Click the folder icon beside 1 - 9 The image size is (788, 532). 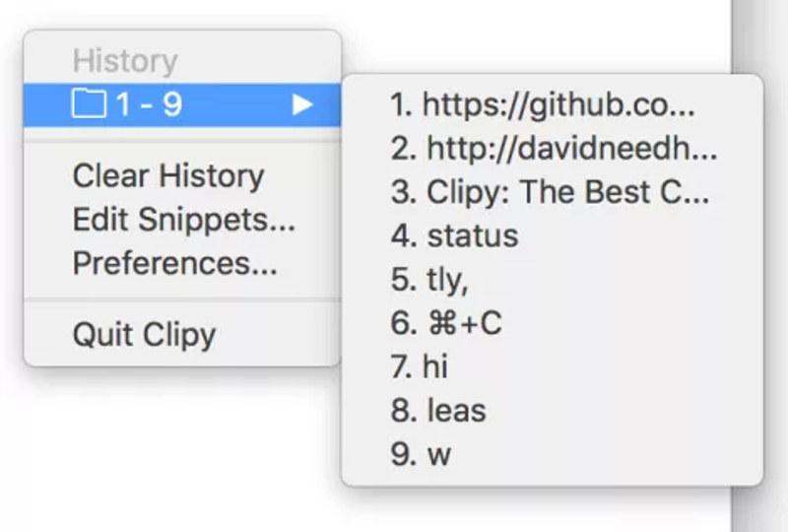[x=89, y=103]
